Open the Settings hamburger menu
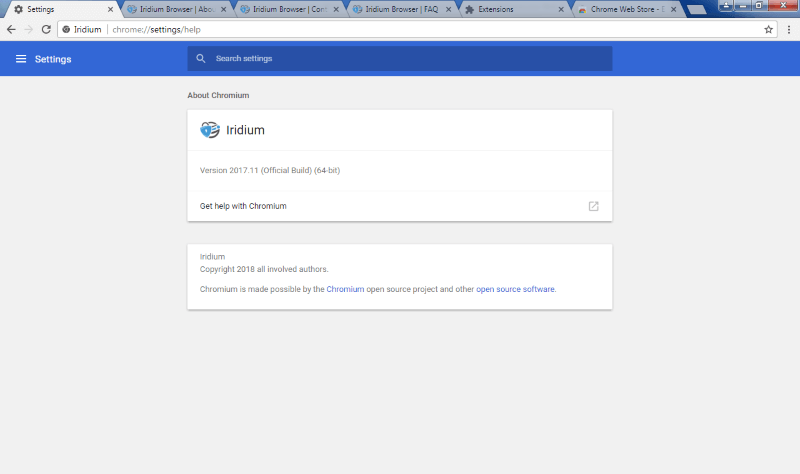Screen dimensions: 800x474 pyautogui.click(x=21, y=59)
